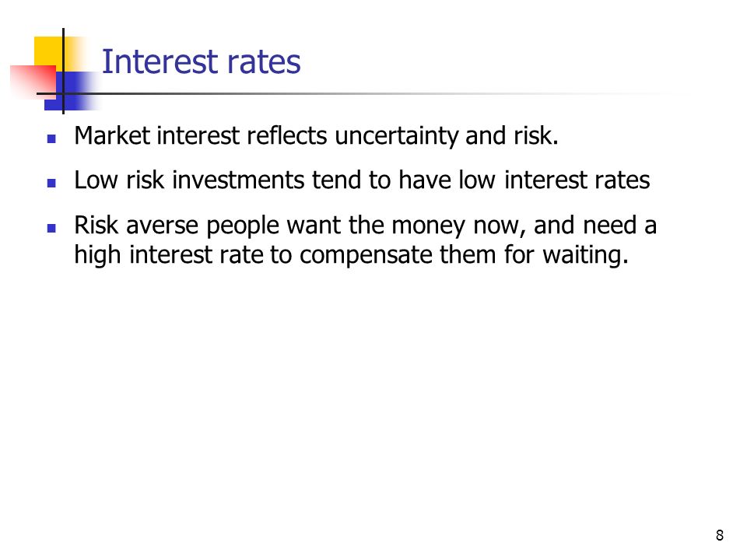Click the line beginning "Risk averse people want"
Viewport: 747px width, 560px height.
[366, 226]
